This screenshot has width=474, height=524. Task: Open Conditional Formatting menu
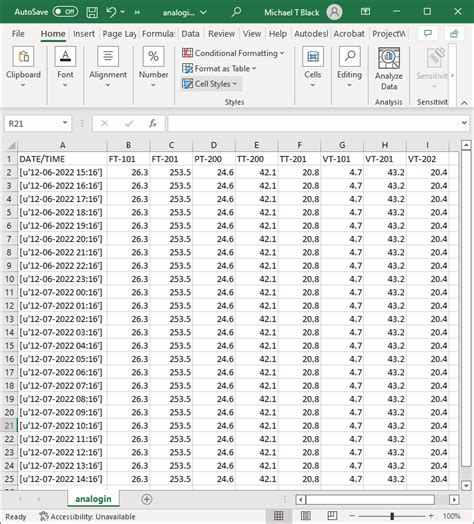point(233,53)
